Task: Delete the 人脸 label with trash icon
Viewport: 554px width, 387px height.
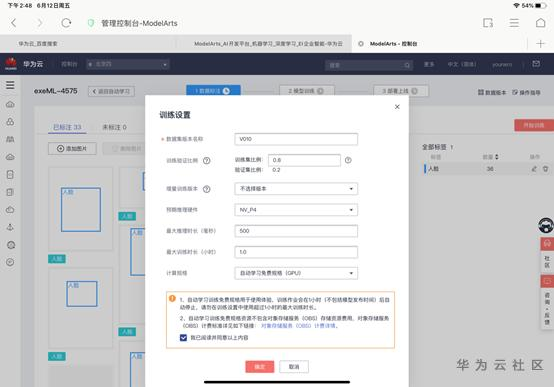Action: 546,169
